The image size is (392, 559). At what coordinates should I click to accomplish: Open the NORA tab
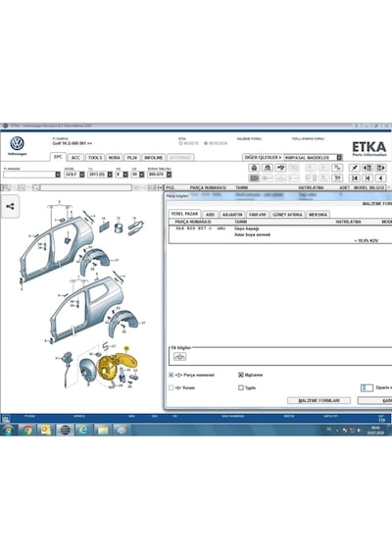pyautogui.click(x=114, y=158)
